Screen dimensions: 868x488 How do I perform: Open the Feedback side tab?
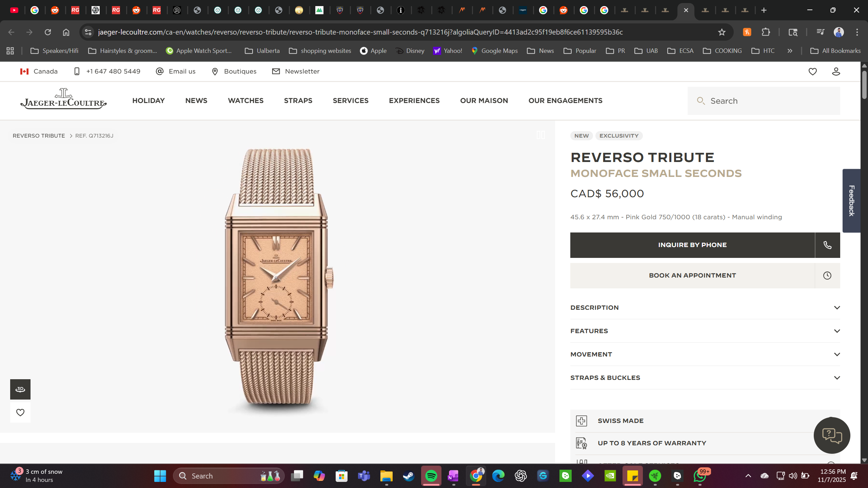pyautogui.click(x=851, y=201)
